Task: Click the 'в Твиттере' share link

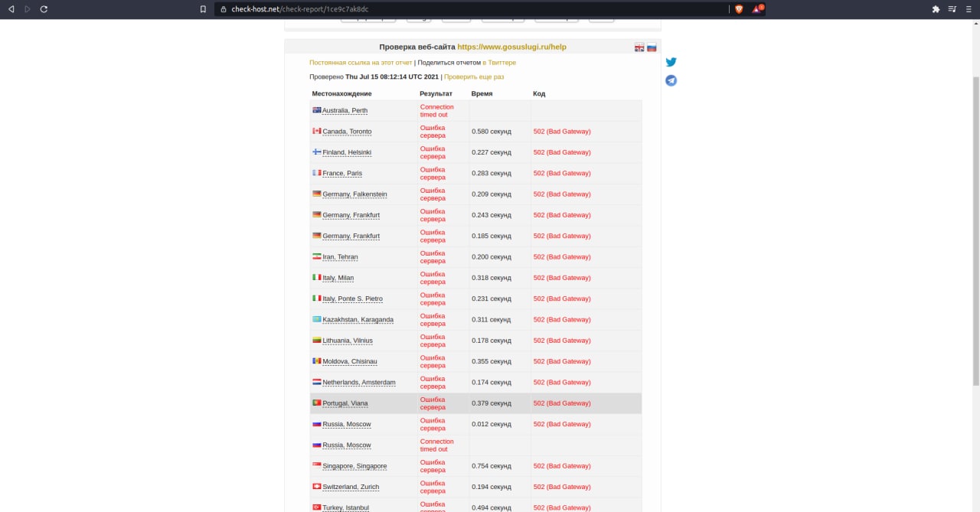Action: click(x=499, y=63)
